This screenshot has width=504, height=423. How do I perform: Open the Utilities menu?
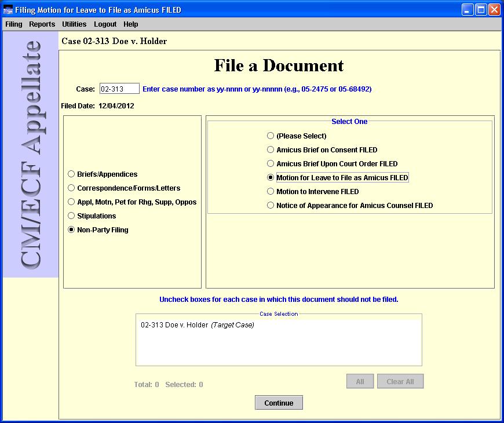(x=74, y=24)
